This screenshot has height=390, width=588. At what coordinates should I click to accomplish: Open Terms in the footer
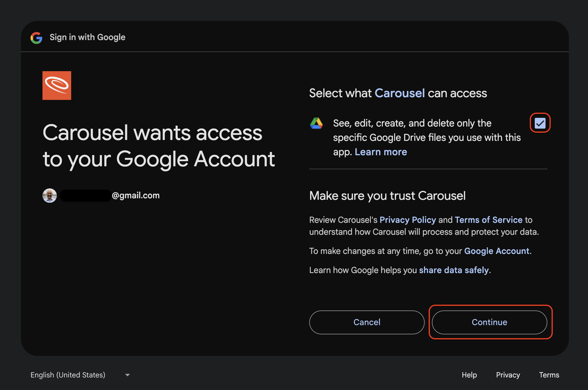[549, 375]
